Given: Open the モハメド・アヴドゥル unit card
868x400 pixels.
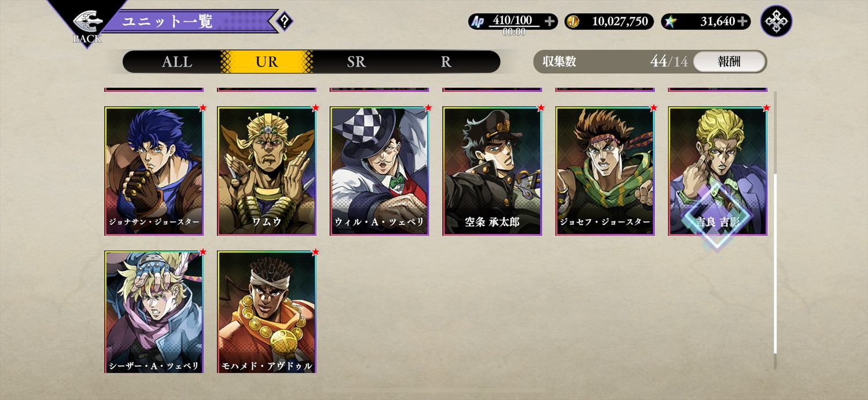Looking at the screenshot, I should tap(267, 312).
